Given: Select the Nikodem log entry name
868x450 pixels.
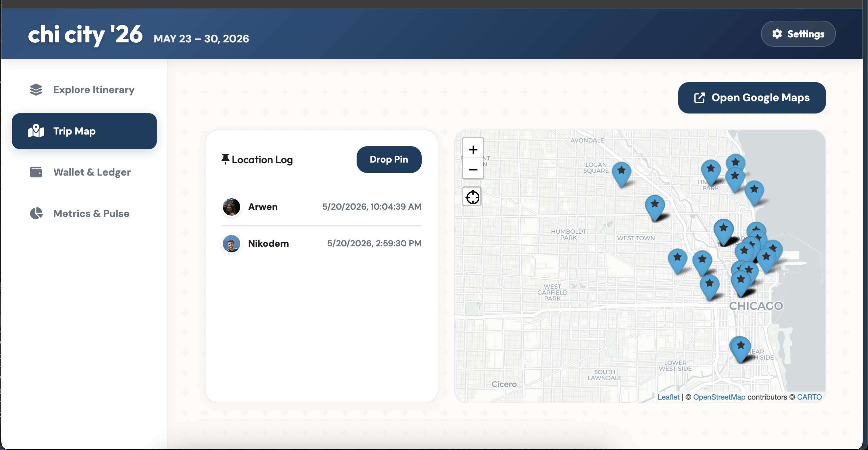Looking at the screenshot, I should [268, 243].
